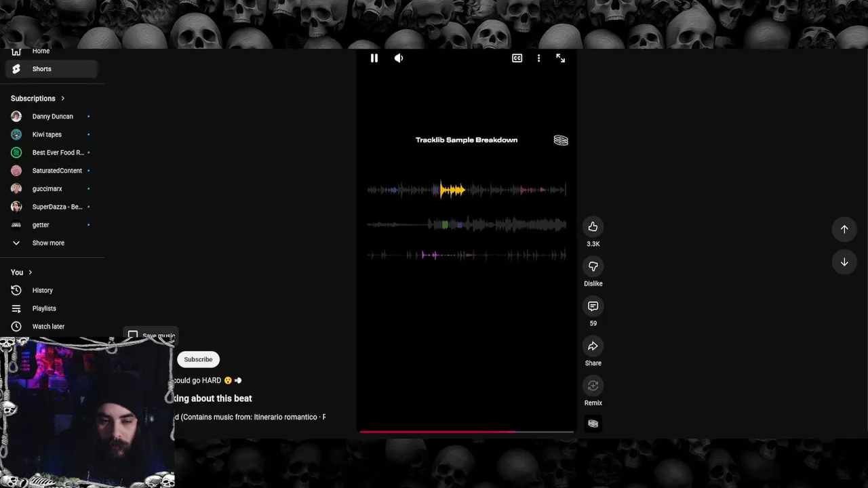Open Danny Duncan channel
The width and height of the screenshot is (868, 488).
click(x=52, y=117)
